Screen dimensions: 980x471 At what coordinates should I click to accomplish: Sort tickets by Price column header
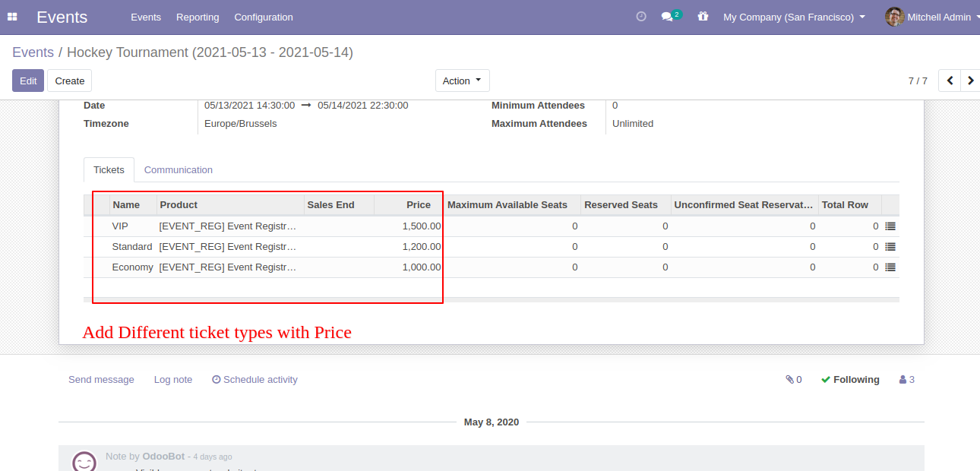click(418, 205)
